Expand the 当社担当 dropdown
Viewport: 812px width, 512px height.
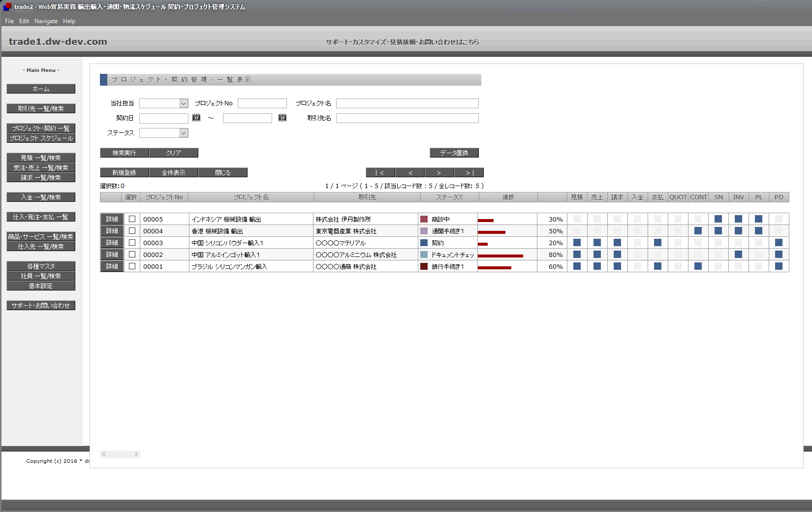(184, 103)
